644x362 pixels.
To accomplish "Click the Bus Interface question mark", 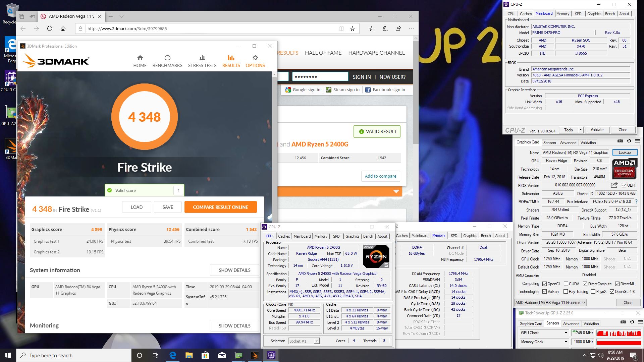I will click(x=636, y=201).
